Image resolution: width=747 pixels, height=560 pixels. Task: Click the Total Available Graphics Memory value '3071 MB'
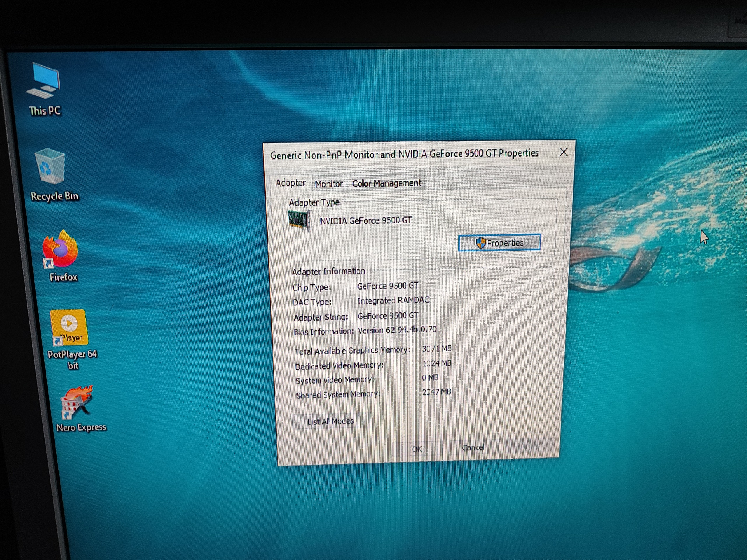coord(437,349)
